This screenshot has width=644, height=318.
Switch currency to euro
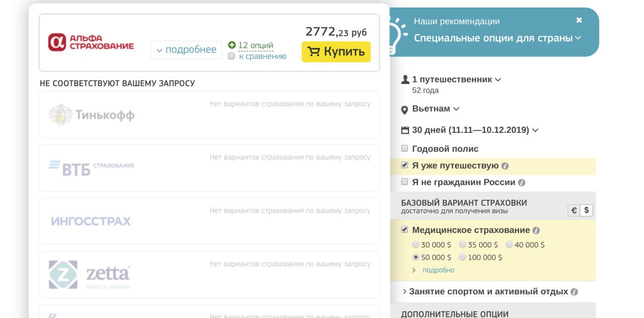pos(574,211)
